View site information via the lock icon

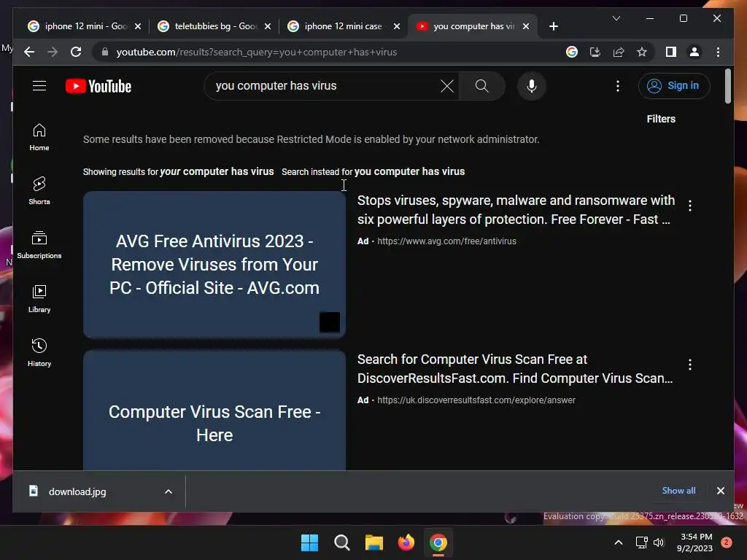[x=105, y=52]
